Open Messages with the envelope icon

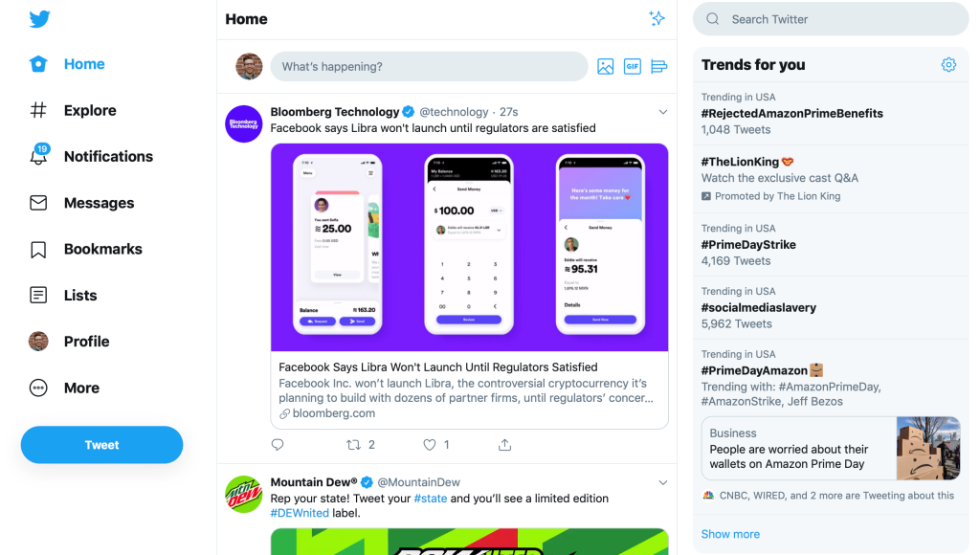point(38,202)
